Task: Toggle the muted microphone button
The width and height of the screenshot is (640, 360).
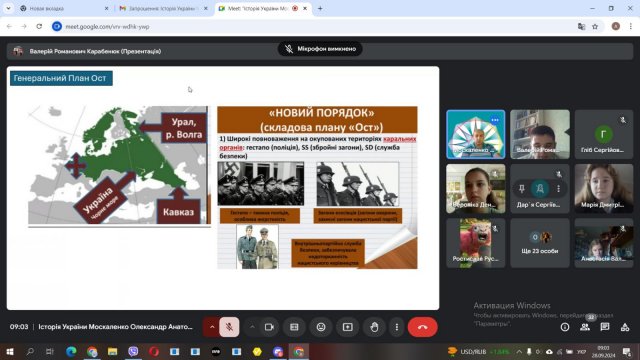Action: [x=229, y=327]
